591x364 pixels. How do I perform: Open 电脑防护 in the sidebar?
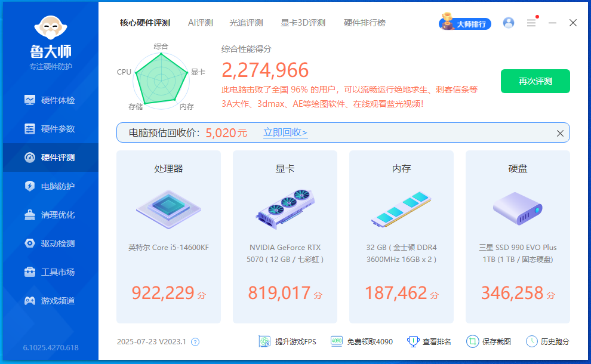click(x=51, y=186)
